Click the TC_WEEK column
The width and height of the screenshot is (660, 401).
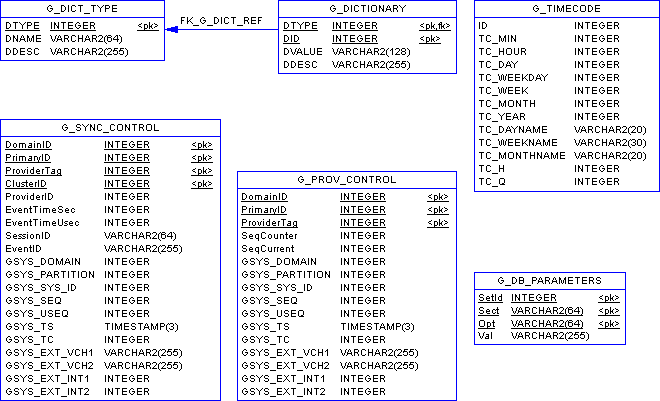tap(503, 91)
